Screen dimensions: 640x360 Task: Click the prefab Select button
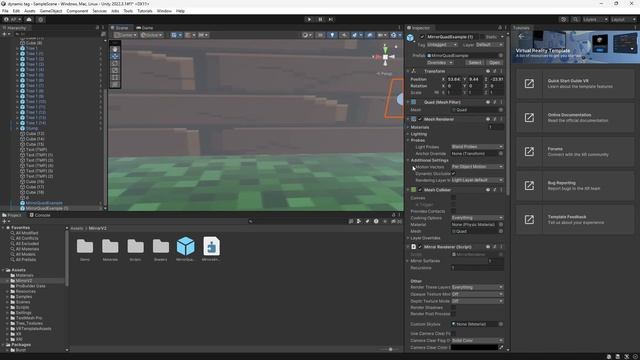(475, 63)
